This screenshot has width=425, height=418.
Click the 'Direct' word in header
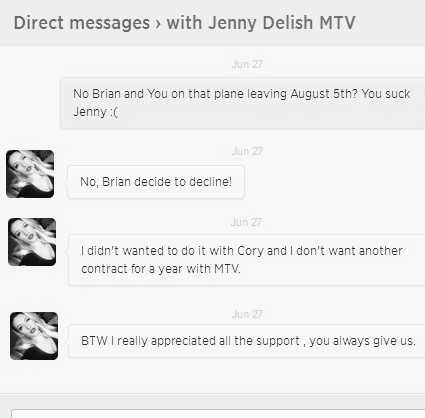point(39,23)
